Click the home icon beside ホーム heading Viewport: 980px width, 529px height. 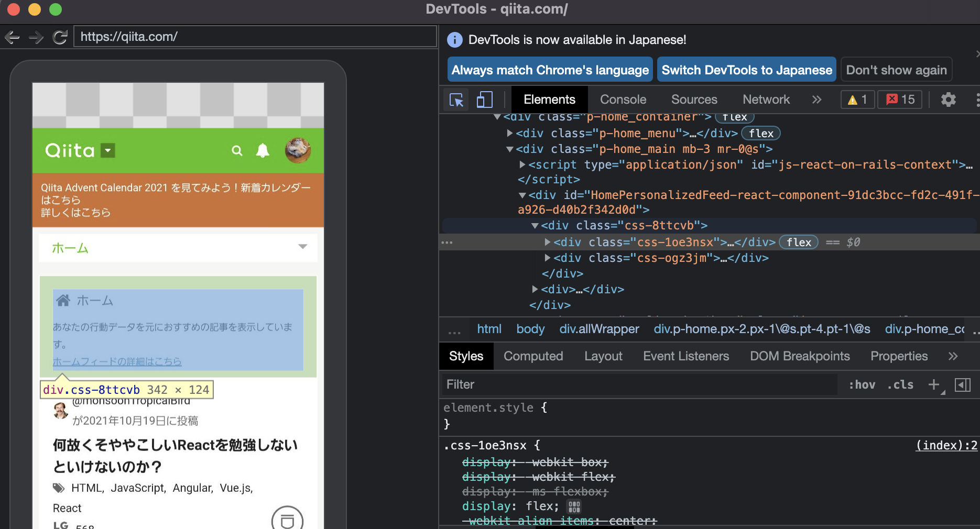(x=63, y=301)
